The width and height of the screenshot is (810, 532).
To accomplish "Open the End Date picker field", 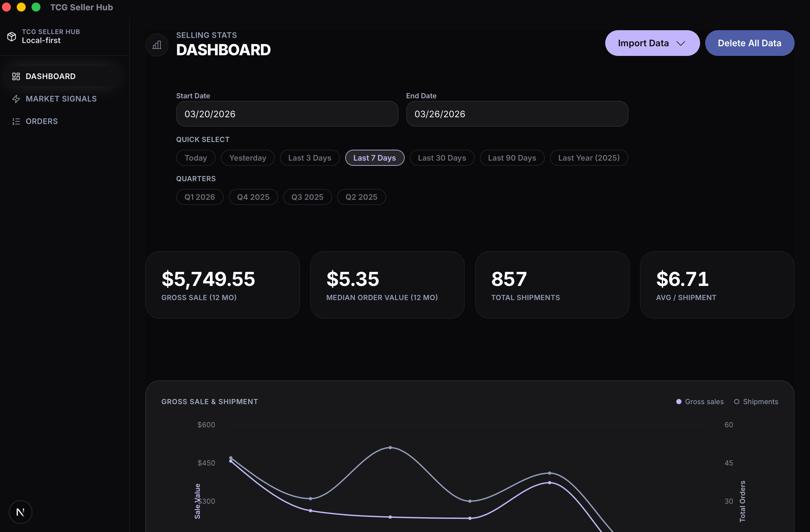I will [x=517, y=114].
